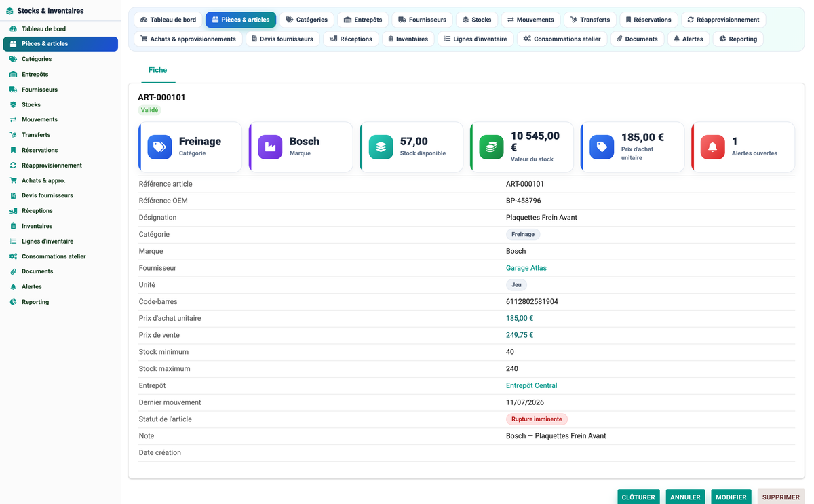Click the sidebar Stocks layers icon
814x504 pixels.
pos(13,105)
